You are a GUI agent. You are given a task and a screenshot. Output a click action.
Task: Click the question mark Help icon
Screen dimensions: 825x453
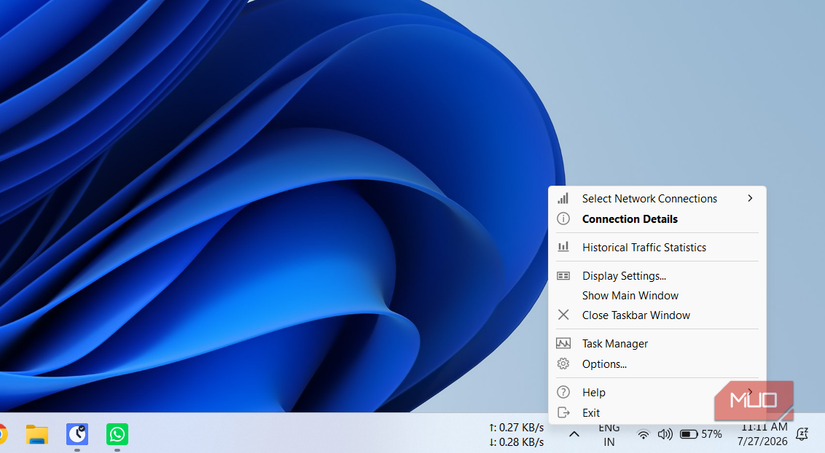(563, 392)
